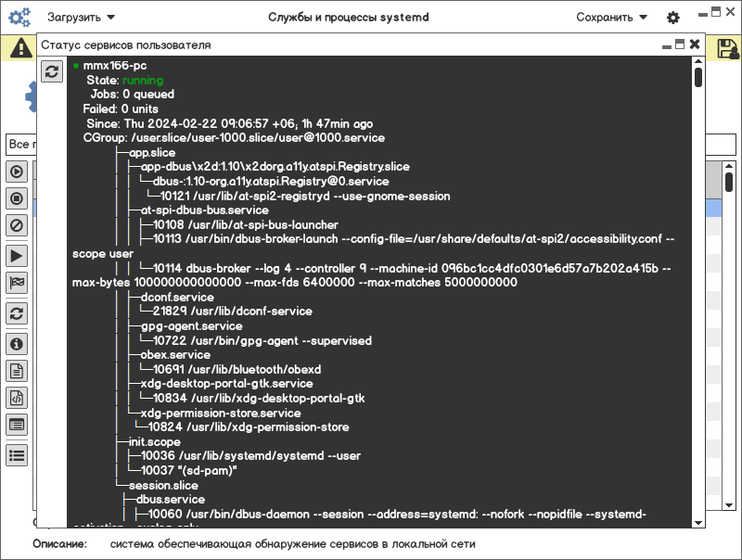
Task: Click the 10834 xdg-desktop-portal-gtk process line
Action: [x=259, y=399]
